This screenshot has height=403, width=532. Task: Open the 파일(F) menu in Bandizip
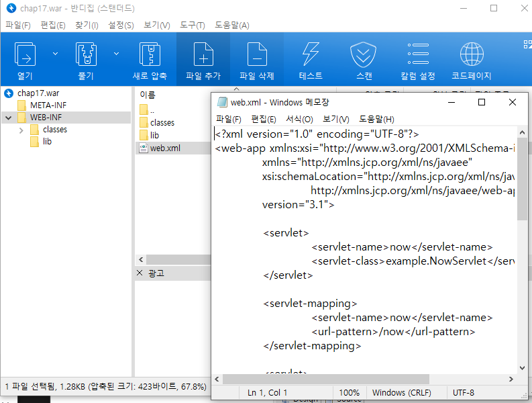click(18, 25)
